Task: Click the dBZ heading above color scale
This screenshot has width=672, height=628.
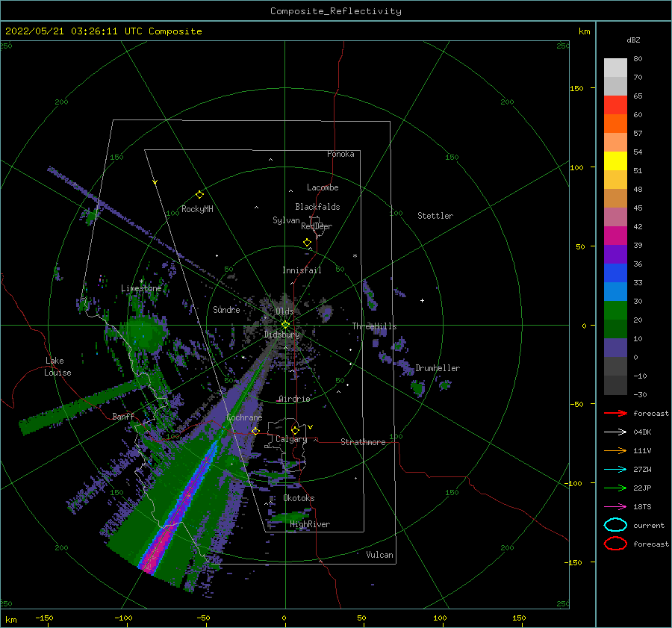Action: pos(633,40)
